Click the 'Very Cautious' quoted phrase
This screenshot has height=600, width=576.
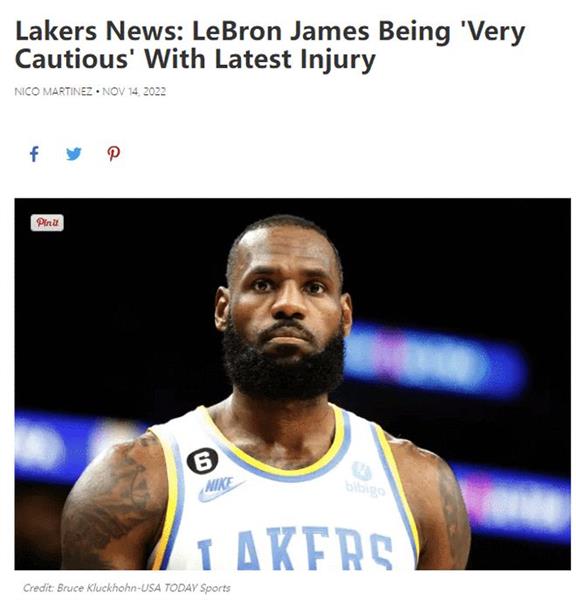[270, 45]
